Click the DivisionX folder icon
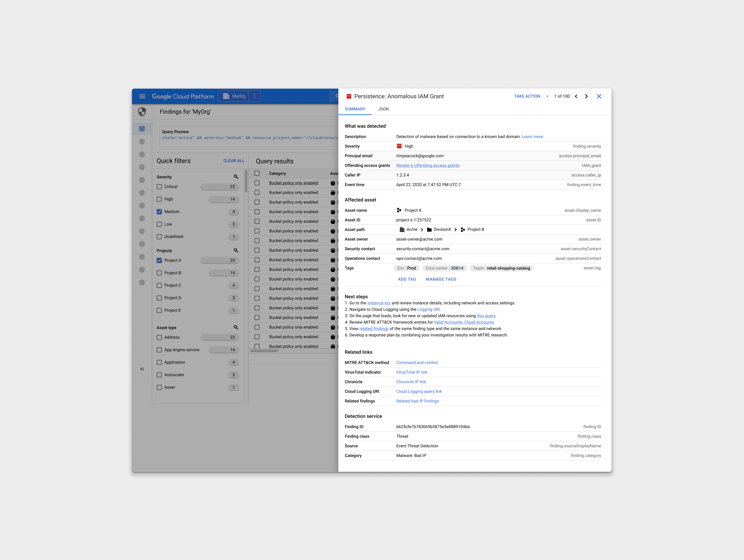Image resolution: width=744 pixels, height=560 pixels. pyautogui.click(x=429, y=230)
